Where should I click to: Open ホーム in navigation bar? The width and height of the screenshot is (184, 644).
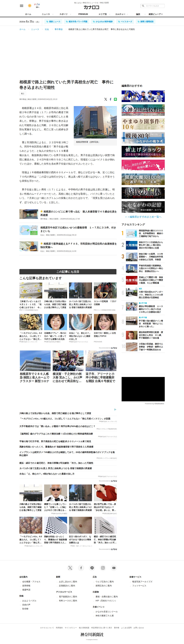click(28, 14)
